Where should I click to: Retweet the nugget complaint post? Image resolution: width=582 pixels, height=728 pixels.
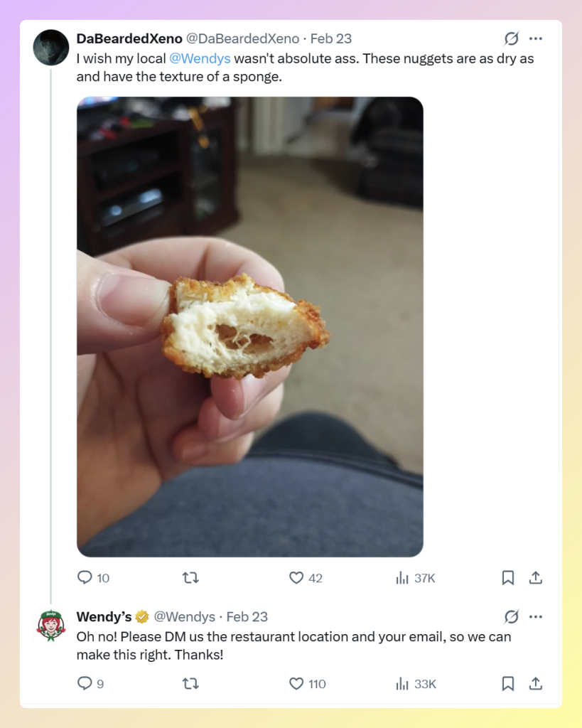tap(190, 578)
